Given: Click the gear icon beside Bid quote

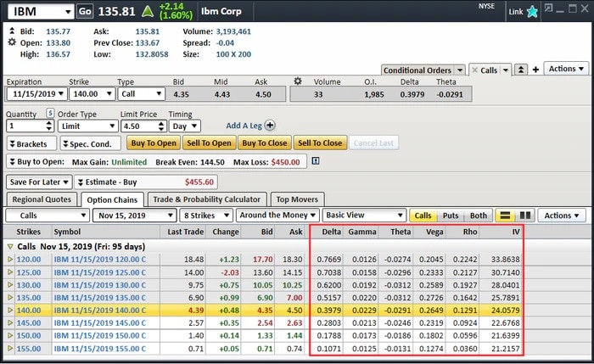Looking at the screenshot, I should point(11,29).
